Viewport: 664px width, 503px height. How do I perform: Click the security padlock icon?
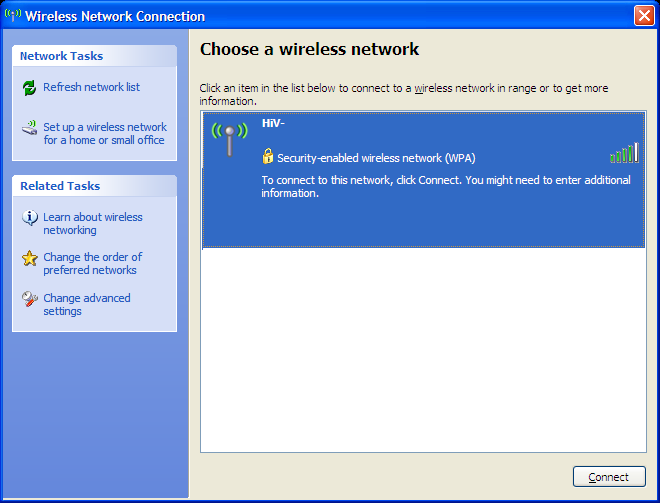click(268, 156)
